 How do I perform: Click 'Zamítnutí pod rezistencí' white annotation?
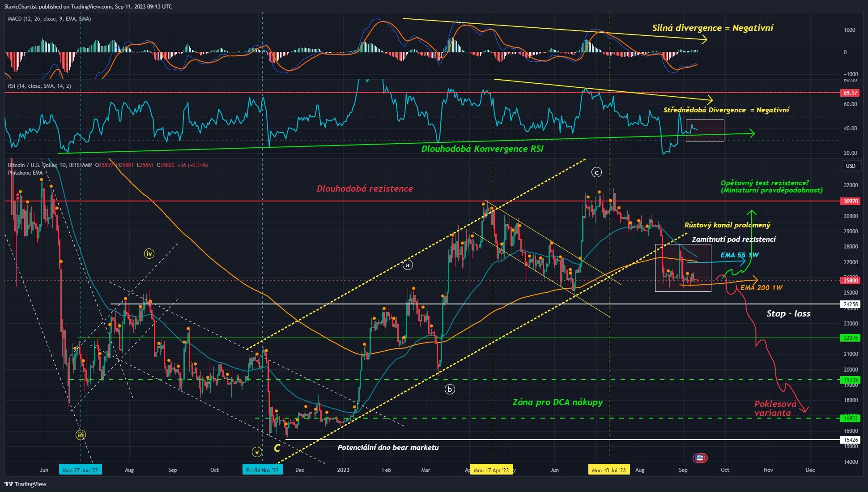tap(734, 240)
